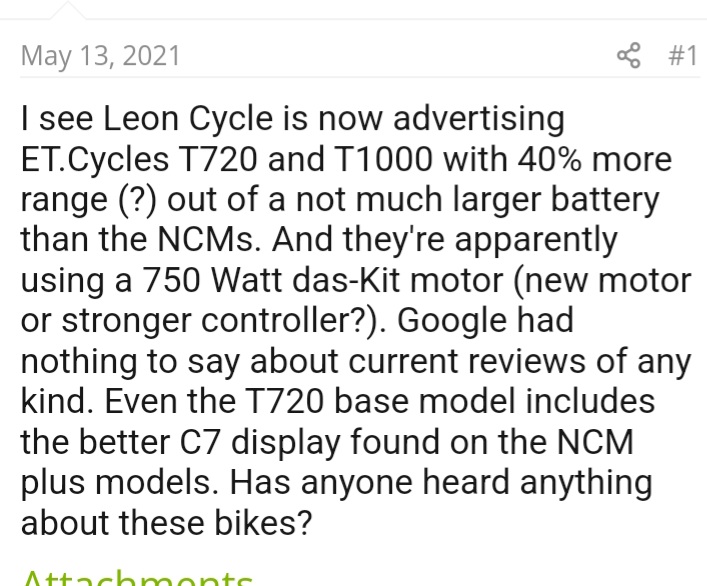The width and height of the screenshot is (707, 586).
Task: Click "Has anyone heard anything" sentence
Action: [x=441, y=483]
